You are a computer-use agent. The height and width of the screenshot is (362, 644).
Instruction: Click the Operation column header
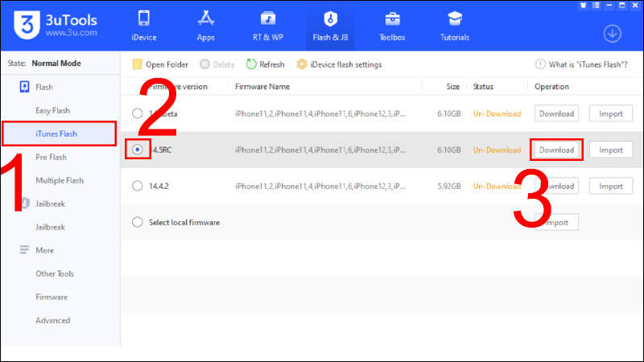[551, 87]
